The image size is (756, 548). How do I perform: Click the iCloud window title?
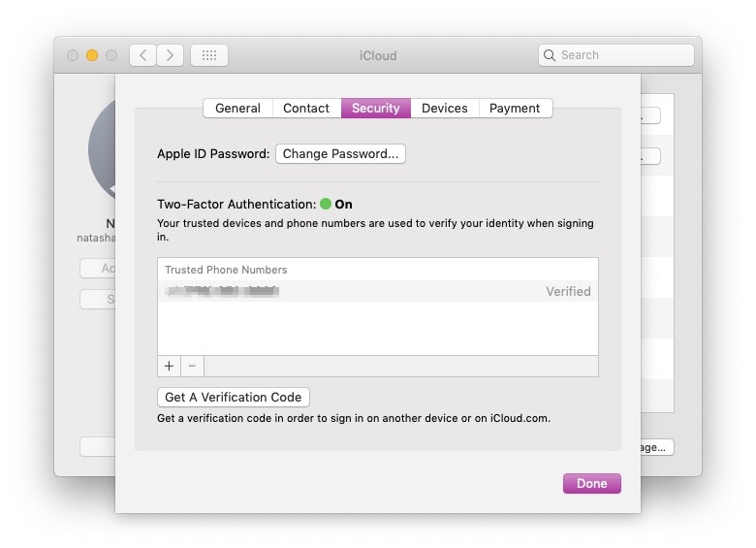[378, 55]
